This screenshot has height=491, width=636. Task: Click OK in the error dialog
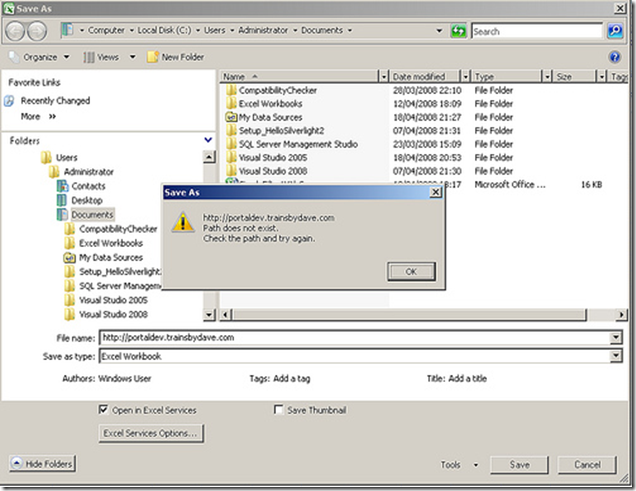point(411,272)
